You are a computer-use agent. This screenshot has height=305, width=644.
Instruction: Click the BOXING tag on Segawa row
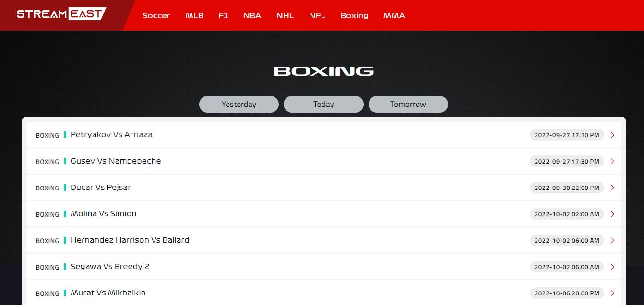tap(48, 268)
